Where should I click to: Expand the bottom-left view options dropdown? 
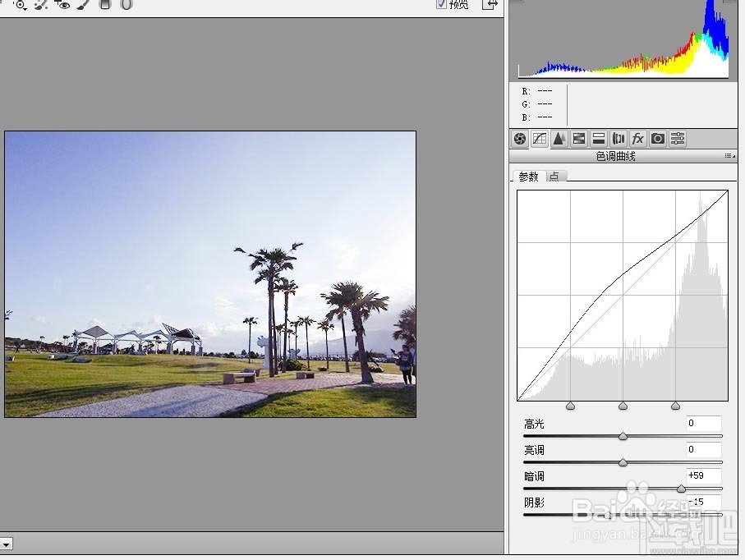tap(7, 543)
